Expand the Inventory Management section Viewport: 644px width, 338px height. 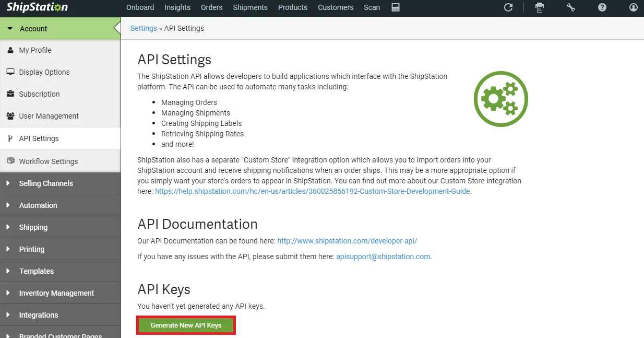point(60,293)
